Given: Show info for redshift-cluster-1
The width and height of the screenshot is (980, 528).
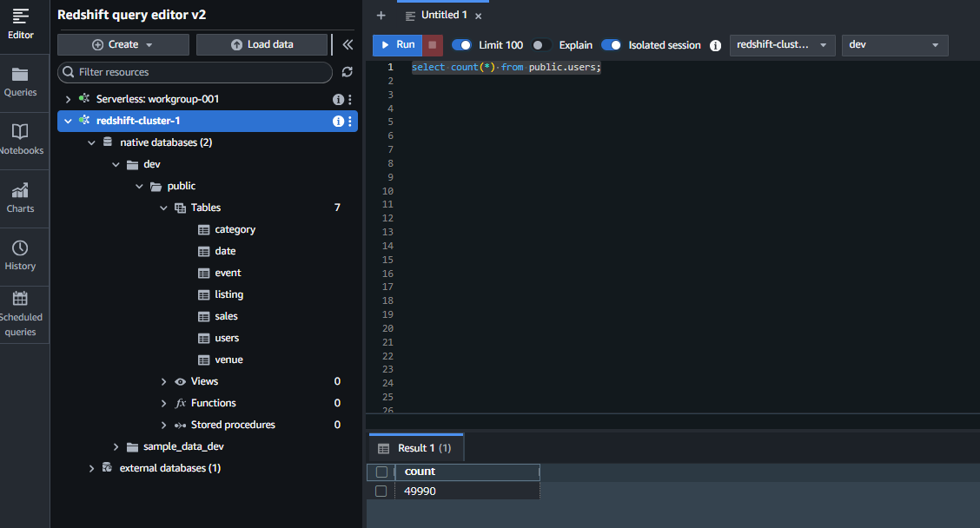Looking at the screenshot, I should pyautogui.click(x=337, y=122).
